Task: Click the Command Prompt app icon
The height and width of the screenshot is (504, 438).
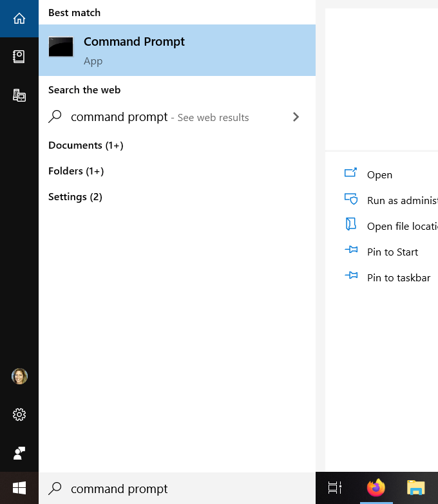Action: tap(61, 47)
